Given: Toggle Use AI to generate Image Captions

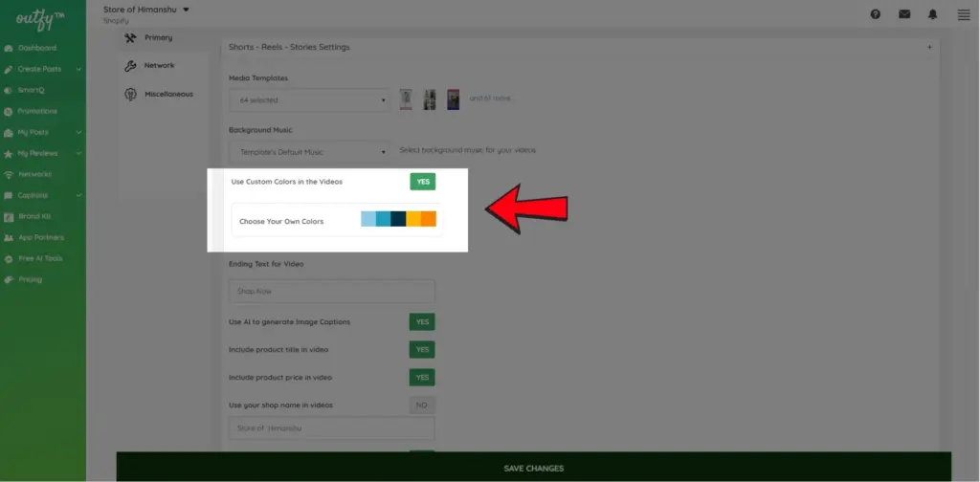Looking at the screenshot, I should coord(422,322).
